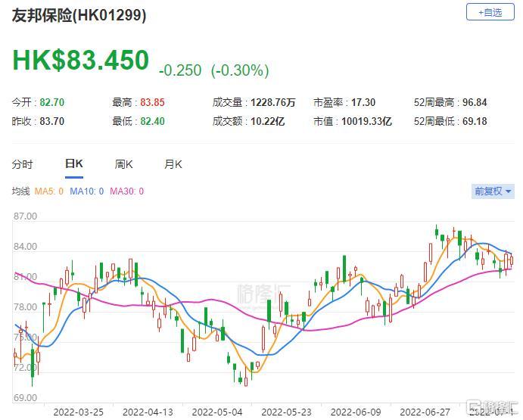Open the 月K monthly chart tab

tap(173, 164)
